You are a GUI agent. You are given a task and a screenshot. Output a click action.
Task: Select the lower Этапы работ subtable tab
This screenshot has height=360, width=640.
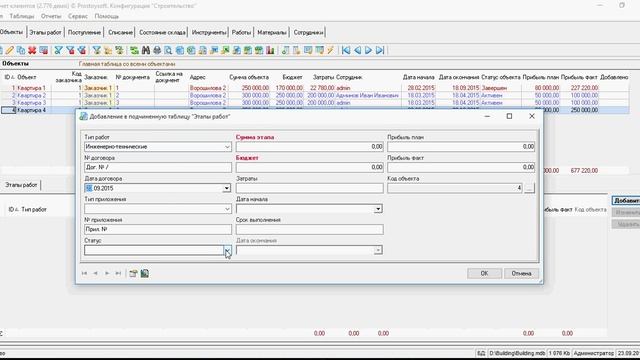click(x=21, y=185)
